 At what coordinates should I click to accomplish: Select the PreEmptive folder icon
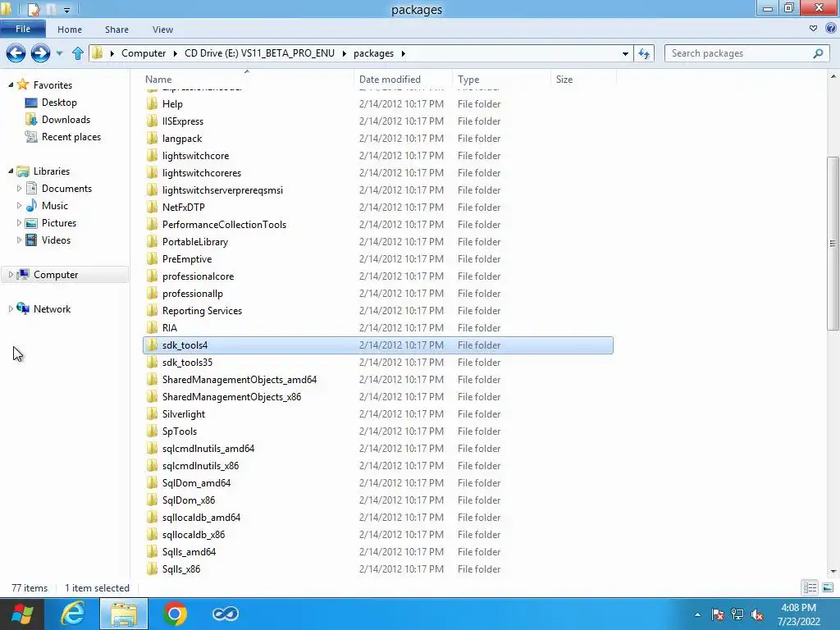[152, 258]
